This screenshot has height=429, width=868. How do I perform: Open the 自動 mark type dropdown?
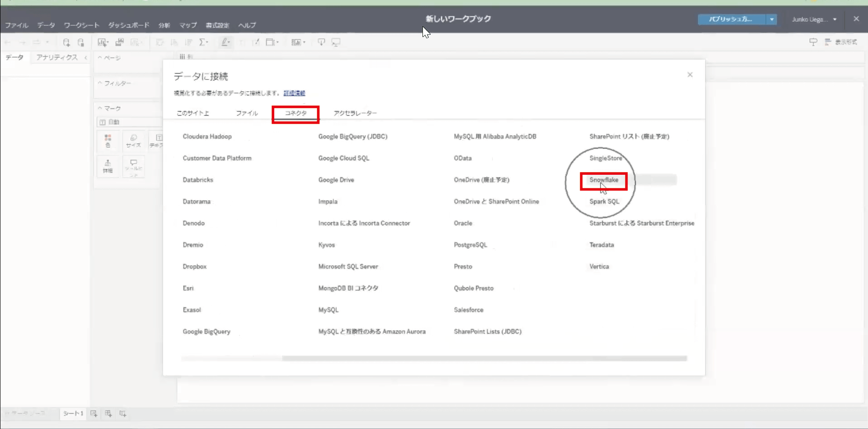click(130, 122)
